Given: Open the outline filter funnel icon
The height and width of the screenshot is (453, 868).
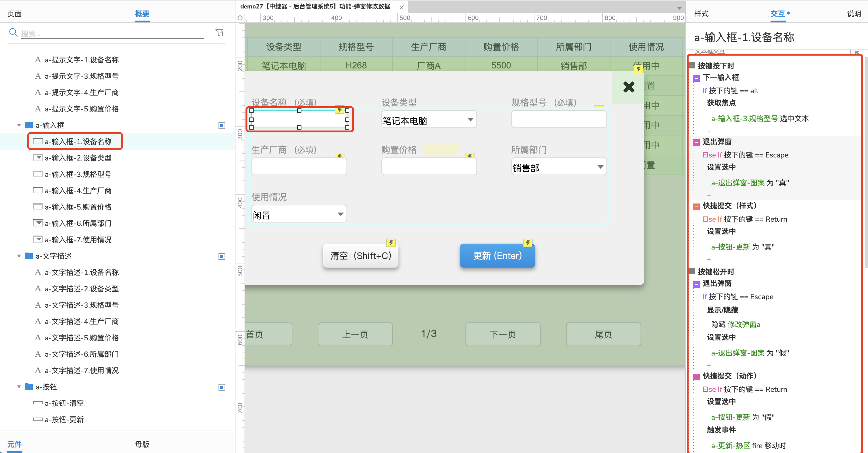Looking at the screenshot, I should point(220,32).
